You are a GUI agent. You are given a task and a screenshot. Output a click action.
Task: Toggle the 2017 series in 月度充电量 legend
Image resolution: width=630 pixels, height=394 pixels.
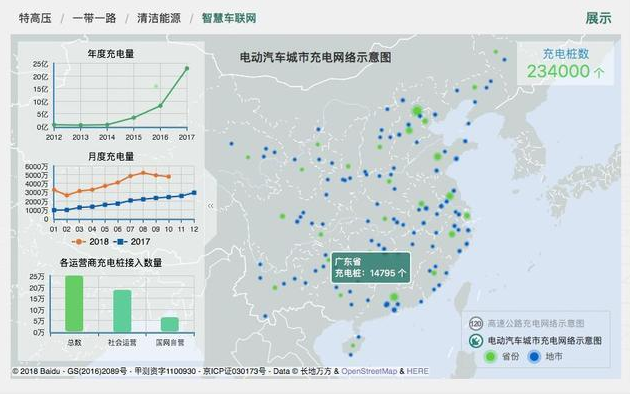tap(132, 242)
